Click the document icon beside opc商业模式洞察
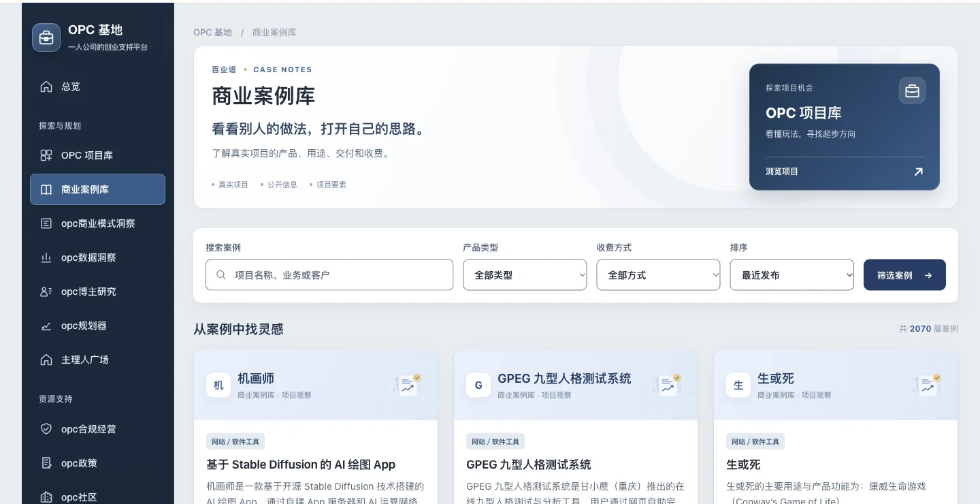This screenshot has height=504, width=980. coord(46,223)
